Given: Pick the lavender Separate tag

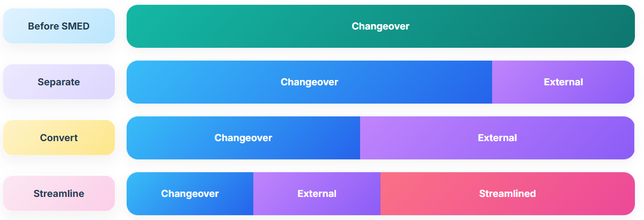Looking at the screenshot, I should tap(59, 82).
